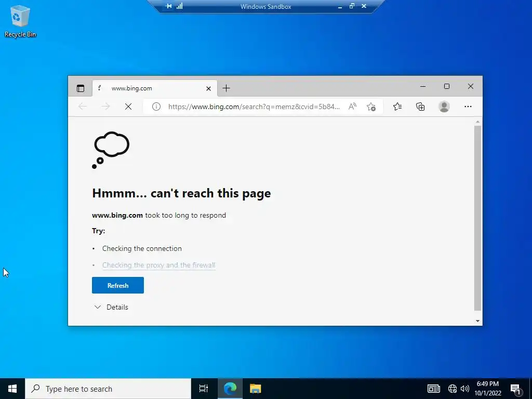Open Settings and more menu
The image size is (532, 399).
(x=468, y=107)
